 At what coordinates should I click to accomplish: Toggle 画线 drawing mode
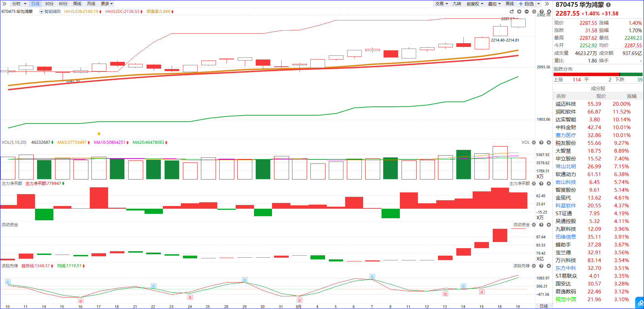tap(510, 4)
